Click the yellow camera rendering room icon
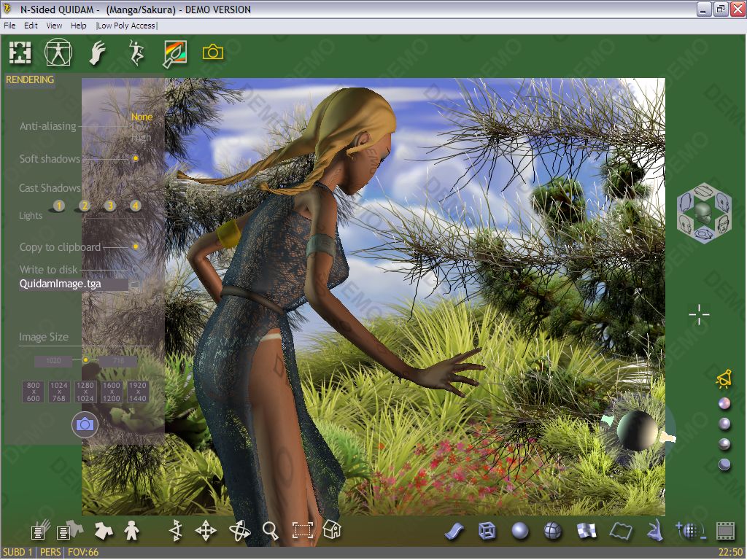Viewport: 747px width, 560px height. 213,52
